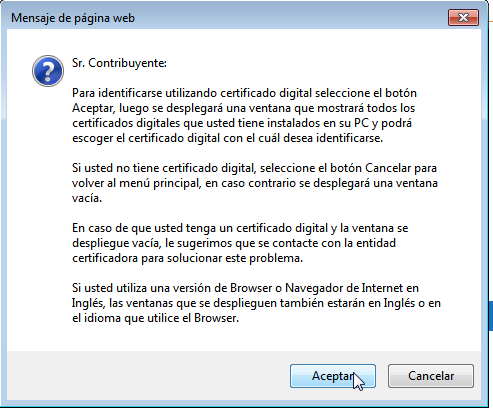
Task: Click the 'Mensaje de página web' title text
Action: (x=73, y=18)
